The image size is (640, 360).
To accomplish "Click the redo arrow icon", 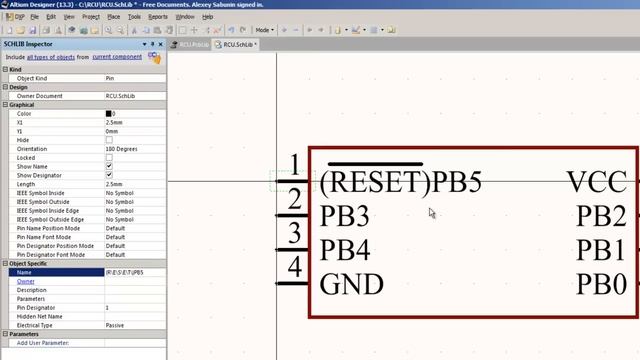I will [x=243, y=30].
